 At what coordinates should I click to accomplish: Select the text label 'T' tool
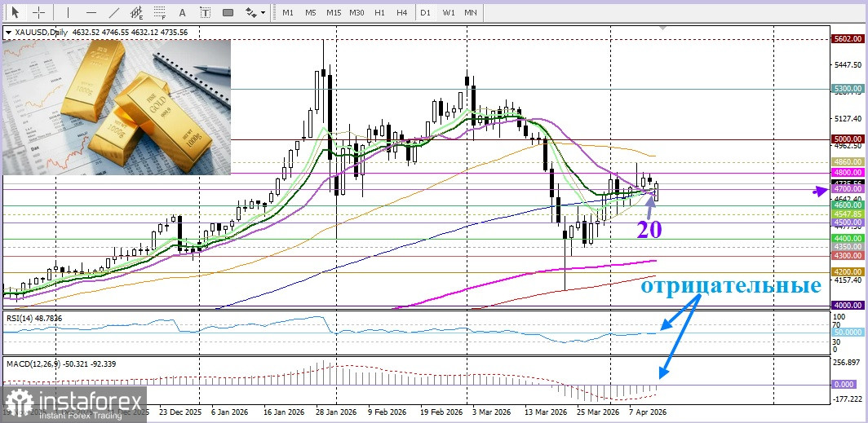pos(205,12)
